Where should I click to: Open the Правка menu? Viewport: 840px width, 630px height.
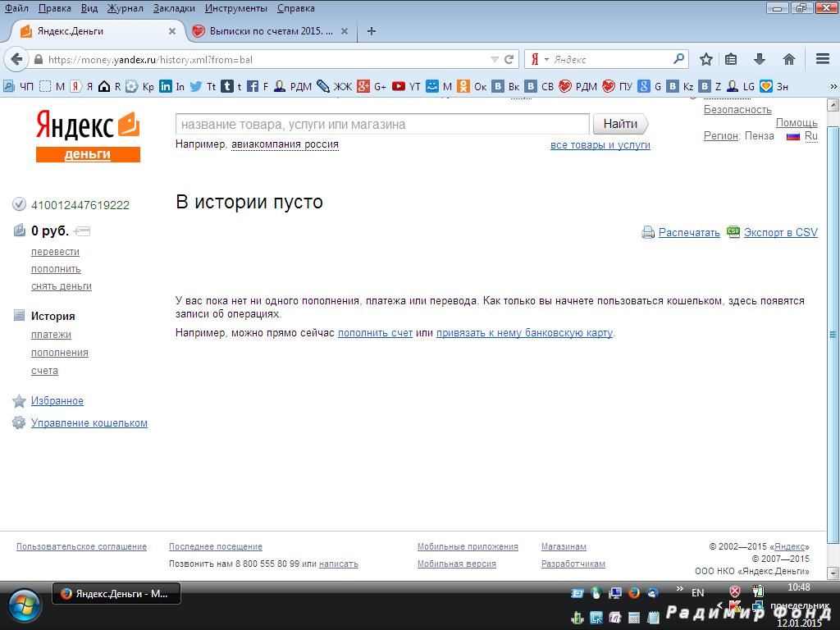[55, 8]
